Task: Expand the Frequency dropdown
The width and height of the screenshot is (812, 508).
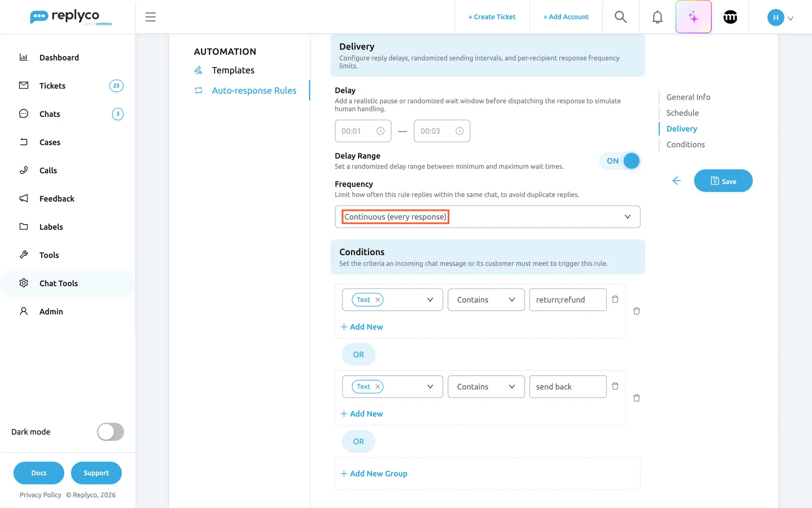Action: (487, 217)
